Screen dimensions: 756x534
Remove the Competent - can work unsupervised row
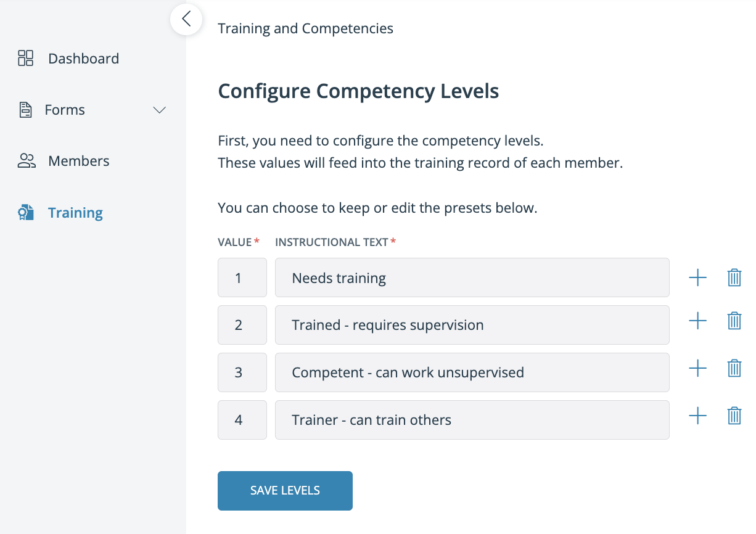click(x=734, y=368)
